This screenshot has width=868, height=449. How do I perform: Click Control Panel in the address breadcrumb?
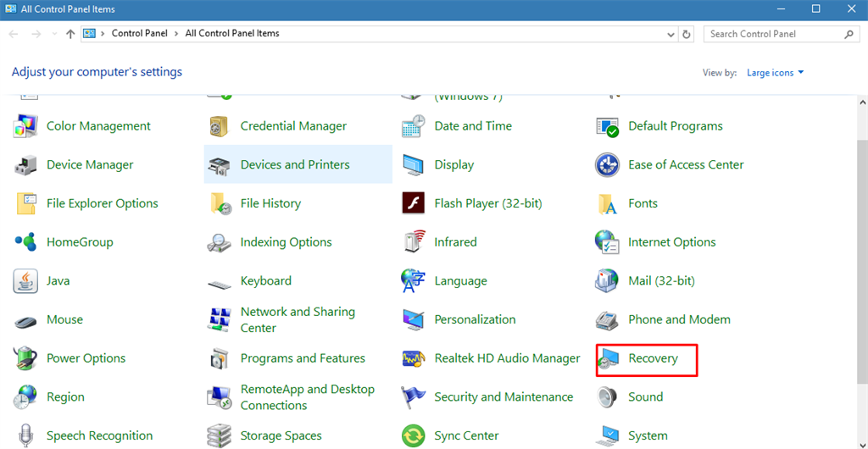[140, 34]
